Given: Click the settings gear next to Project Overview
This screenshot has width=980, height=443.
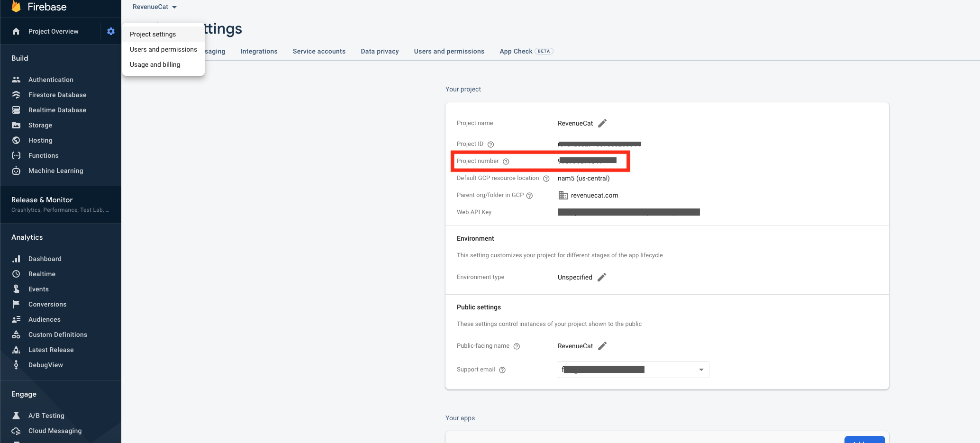Looking at the screenshot, I should point(111,31).
